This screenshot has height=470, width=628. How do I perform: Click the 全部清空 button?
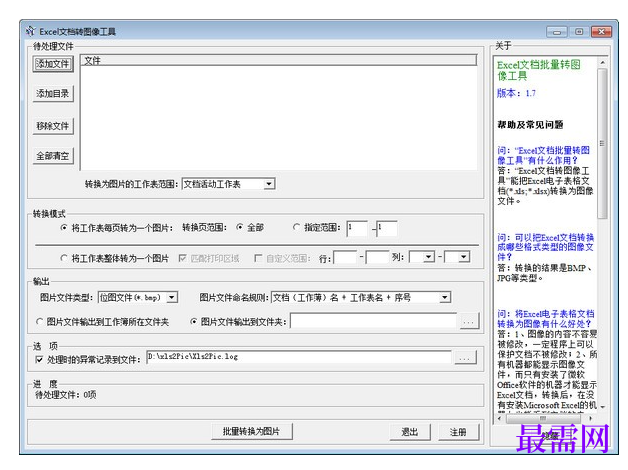[53, 156]
